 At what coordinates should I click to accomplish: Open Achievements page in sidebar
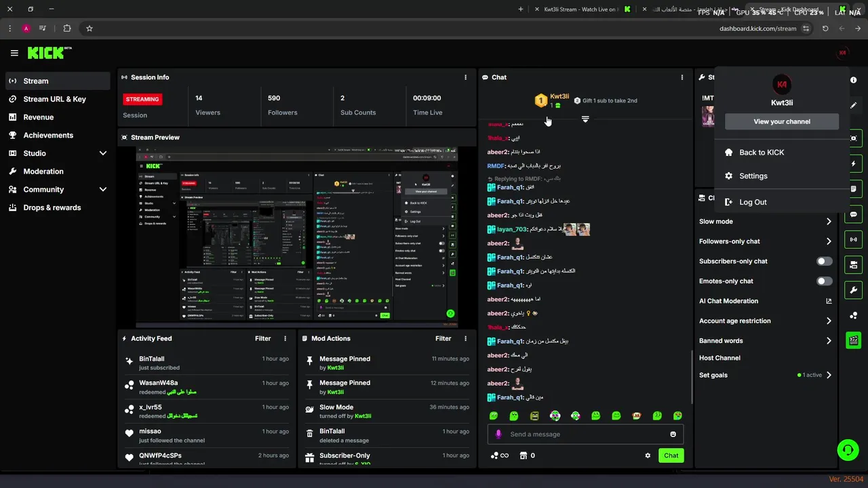pos(58,135)
